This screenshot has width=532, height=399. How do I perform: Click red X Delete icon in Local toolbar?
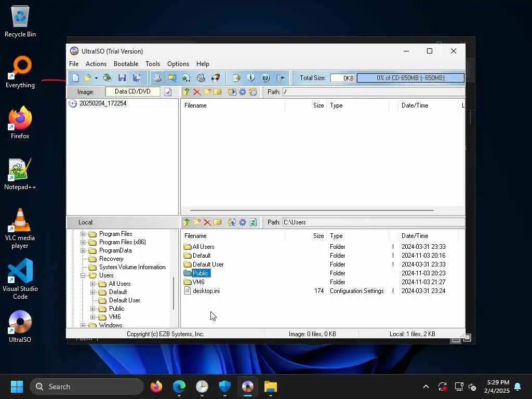207,222
